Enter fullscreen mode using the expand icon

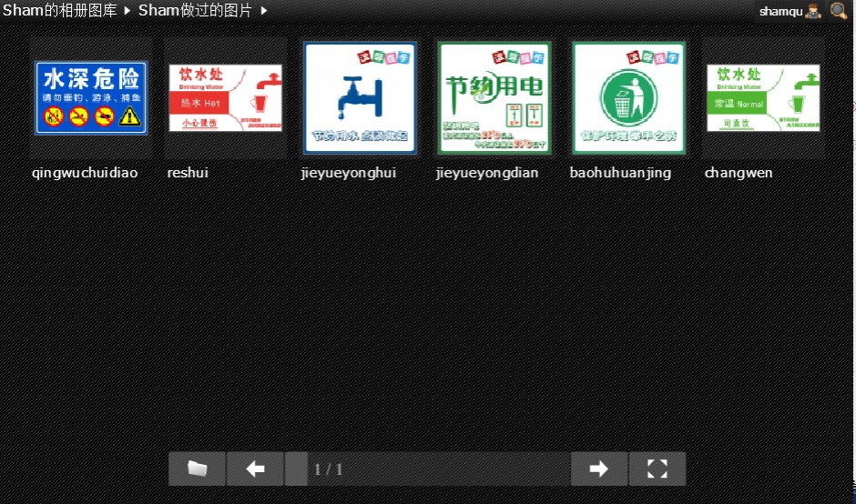click(657, 469)
